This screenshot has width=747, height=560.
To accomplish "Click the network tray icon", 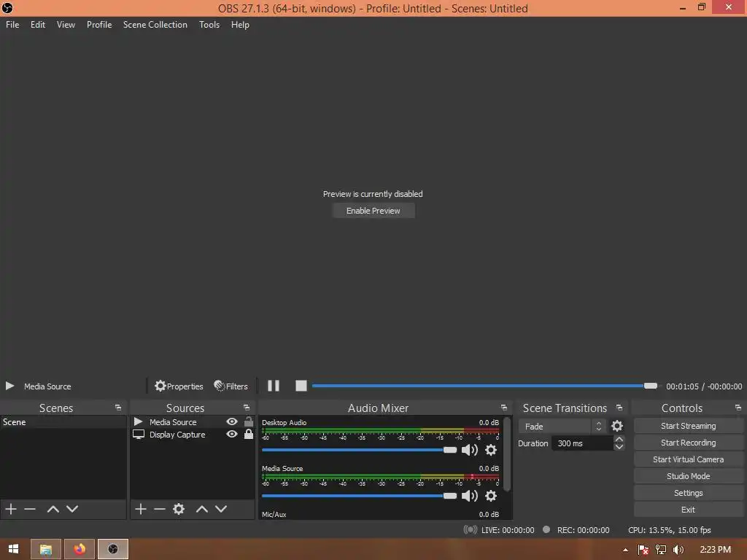I will 660,550.
